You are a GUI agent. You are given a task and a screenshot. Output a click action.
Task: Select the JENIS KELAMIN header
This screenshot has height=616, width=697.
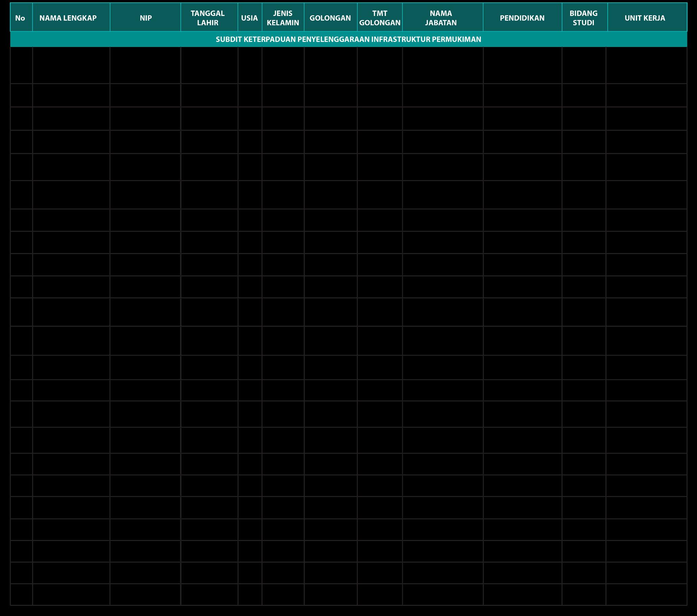click(x=283, y=17)
